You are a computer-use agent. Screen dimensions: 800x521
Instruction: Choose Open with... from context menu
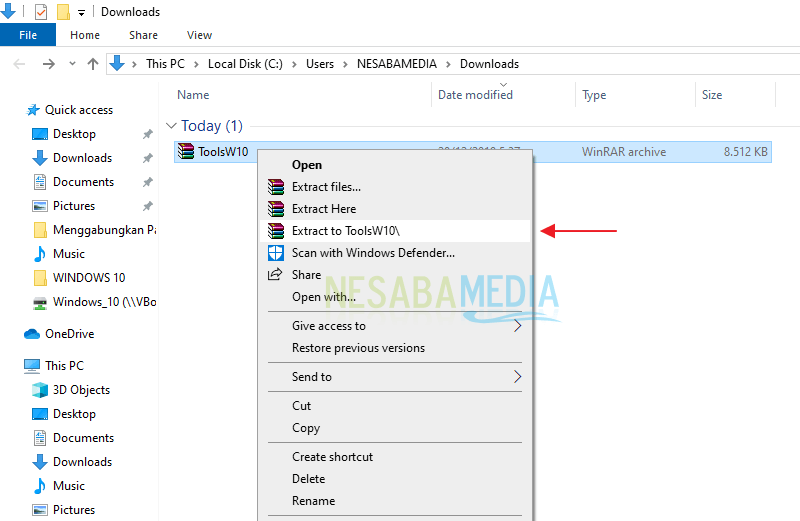323,297
